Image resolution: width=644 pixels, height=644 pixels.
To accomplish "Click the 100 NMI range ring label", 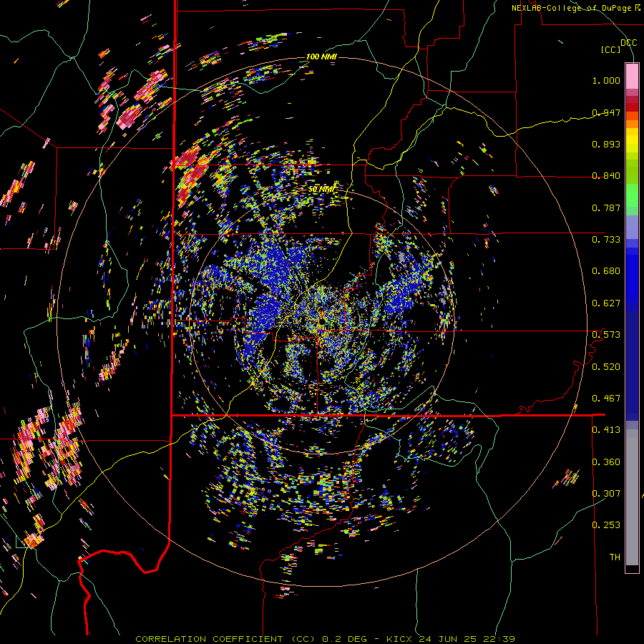I will click(x=321, y=57).
